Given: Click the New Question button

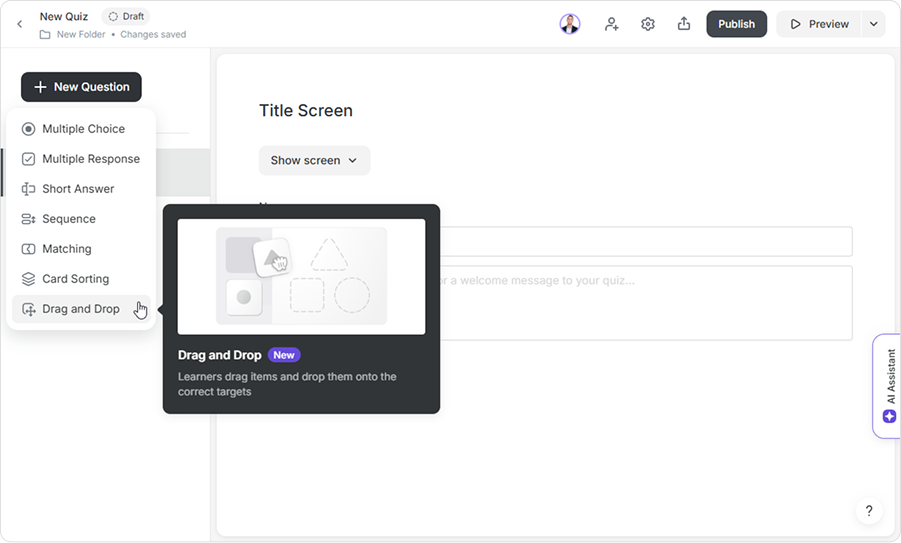Looking at the screenshot, I should [81, 87].
